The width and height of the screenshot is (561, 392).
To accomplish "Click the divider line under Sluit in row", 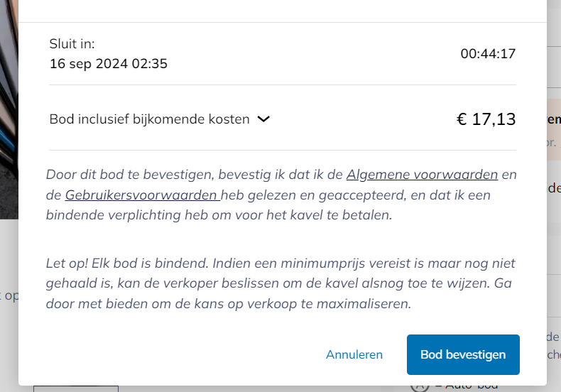I will [x=283, y=85].
